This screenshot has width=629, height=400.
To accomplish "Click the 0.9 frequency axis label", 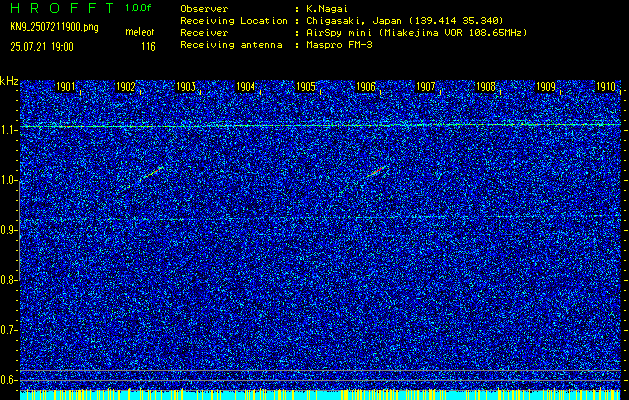I will (x=8, y=230).
